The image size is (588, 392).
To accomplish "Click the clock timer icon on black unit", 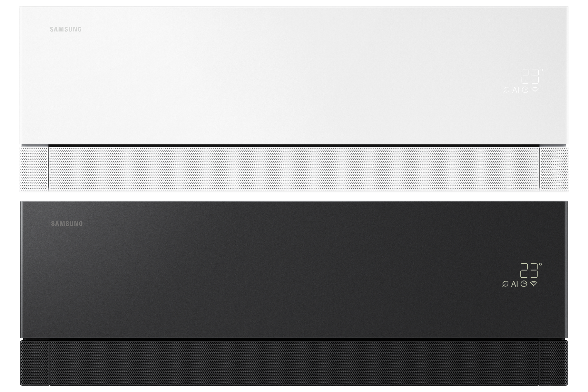I will coord(524,284).
